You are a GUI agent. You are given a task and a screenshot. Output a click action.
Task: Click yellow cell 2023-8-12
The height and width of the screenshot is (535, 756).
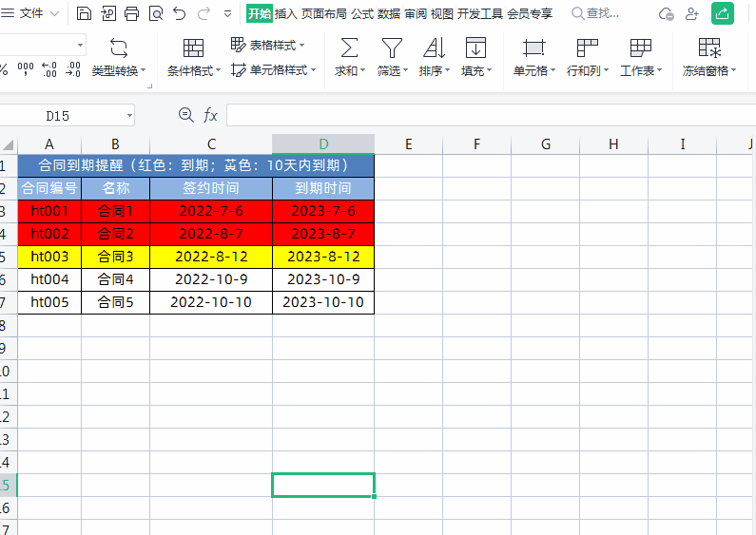click(323, 257)
